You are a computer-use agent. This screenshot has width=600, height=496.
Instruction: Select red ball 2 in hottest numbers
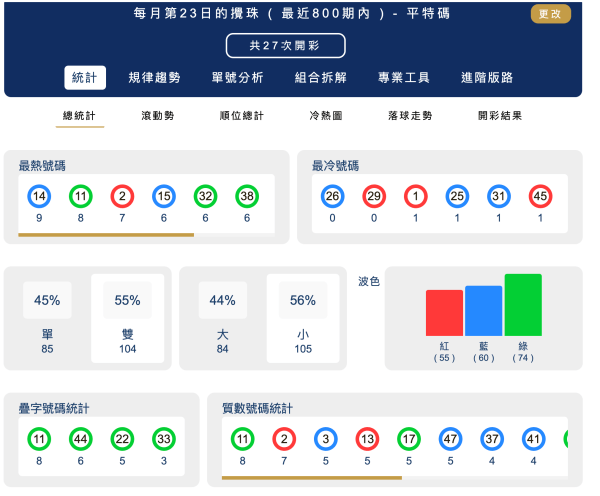tap(123, 197)
